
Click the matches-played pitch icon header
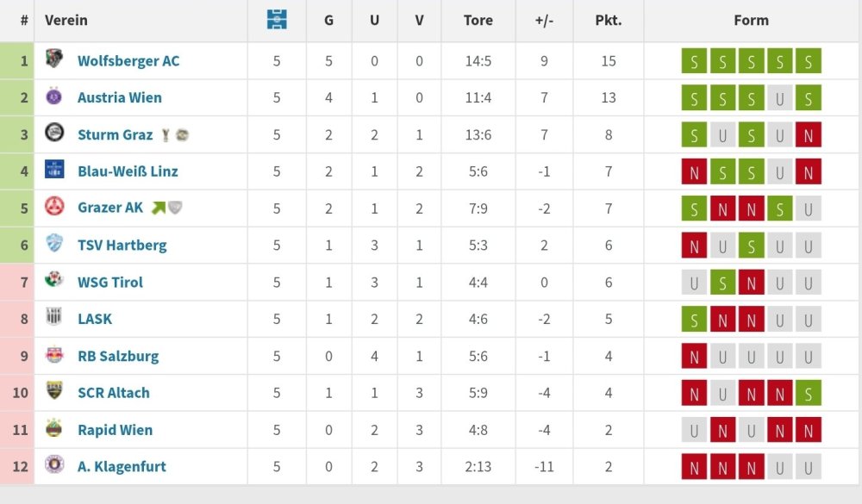point(277,20)
